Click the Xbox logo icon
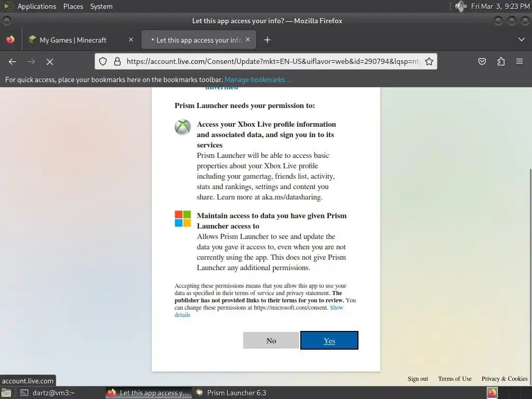Viewport: 532px width, 399px height. click(x=182, y=127)
